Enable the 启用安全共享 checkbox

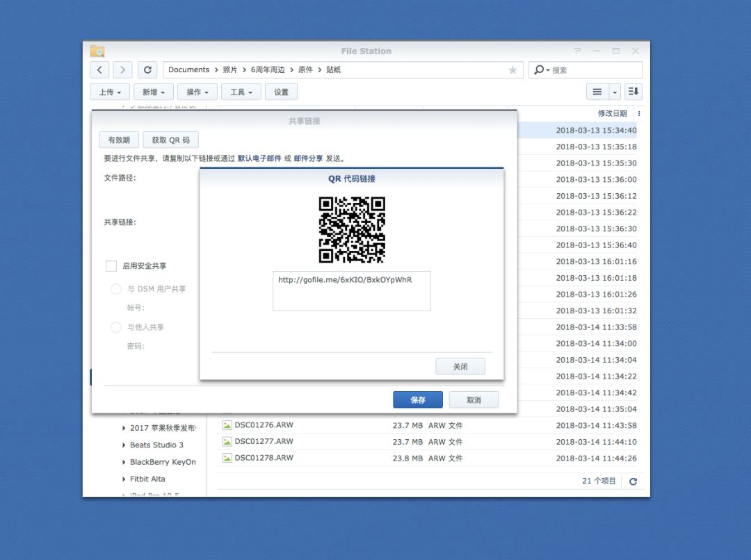111,266
